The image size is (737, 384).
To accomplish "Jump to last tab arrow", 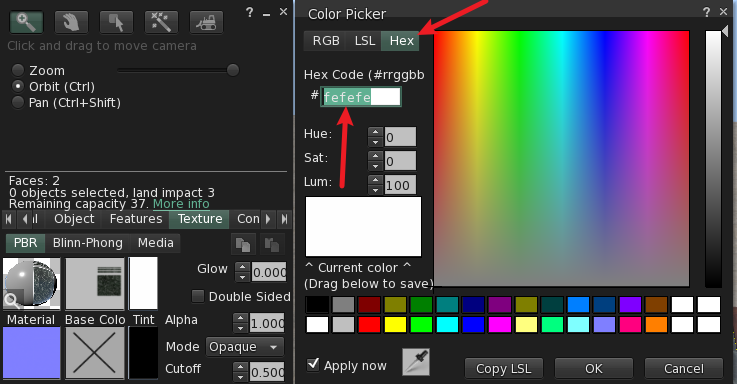I will coord(284,219).
